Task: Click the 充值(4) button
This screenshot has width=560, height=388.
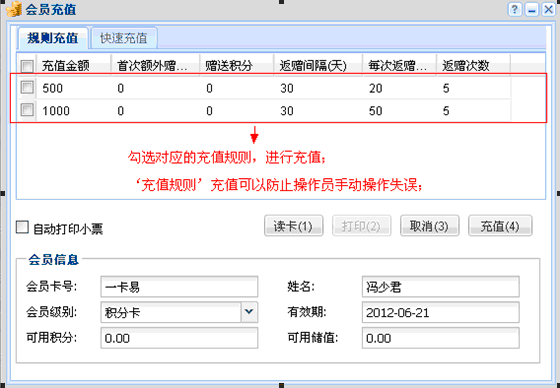Action: click(x=500, y=226)
